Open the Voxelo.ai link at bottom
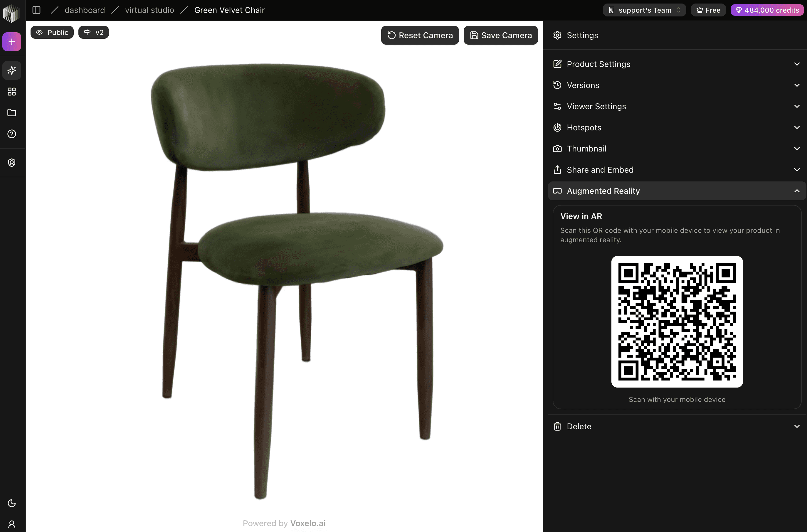This screenshot has width=807, height=532. coord(307,523)
